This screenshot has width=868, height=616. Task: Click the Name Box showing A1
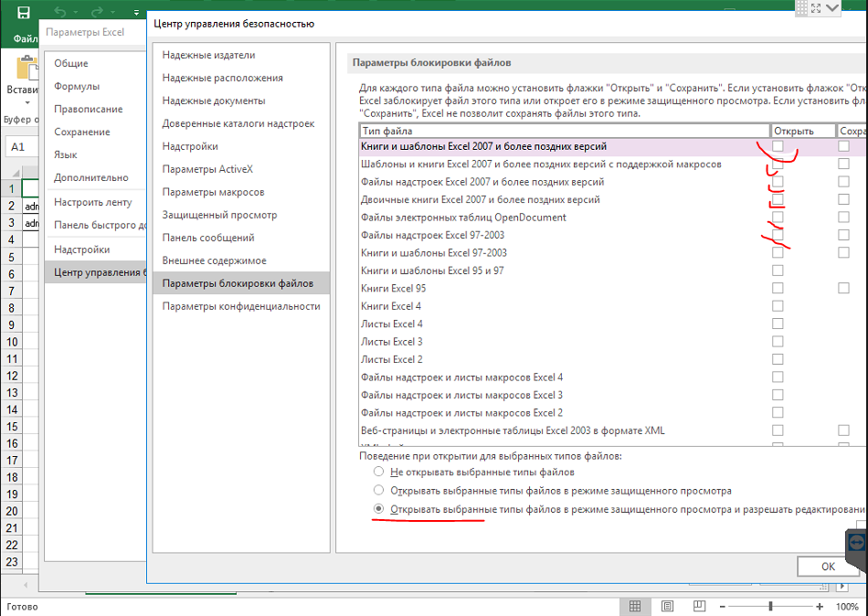pos(19,147)
